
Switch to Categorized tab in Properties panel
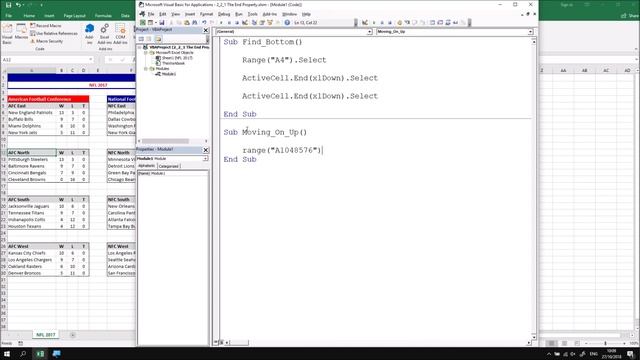(169, 166)
